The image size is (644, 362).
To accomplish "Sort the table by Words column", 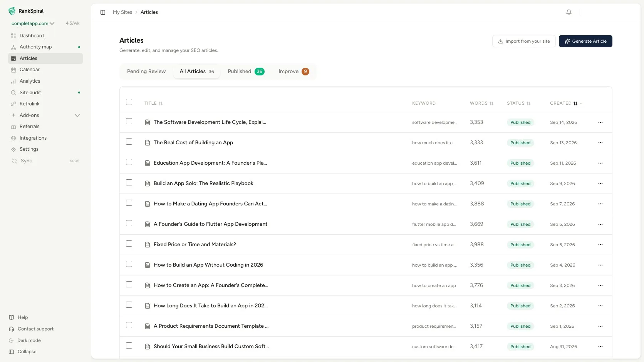I will (x=481, y=103).
